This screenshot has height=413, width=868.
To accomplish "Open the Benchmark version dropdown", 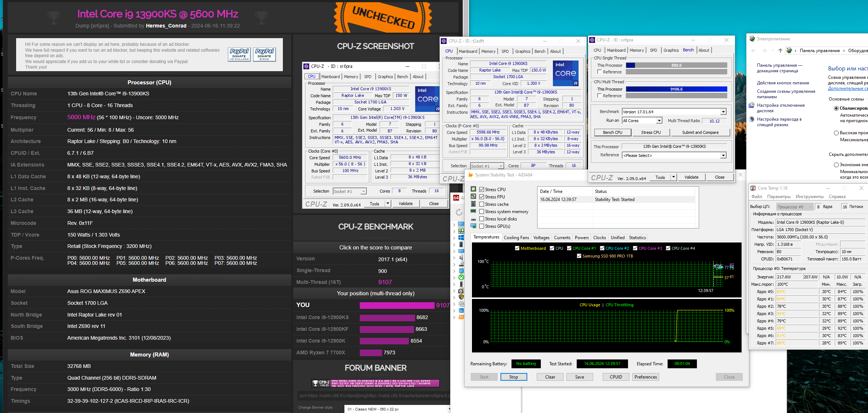I will click(723, 112).
